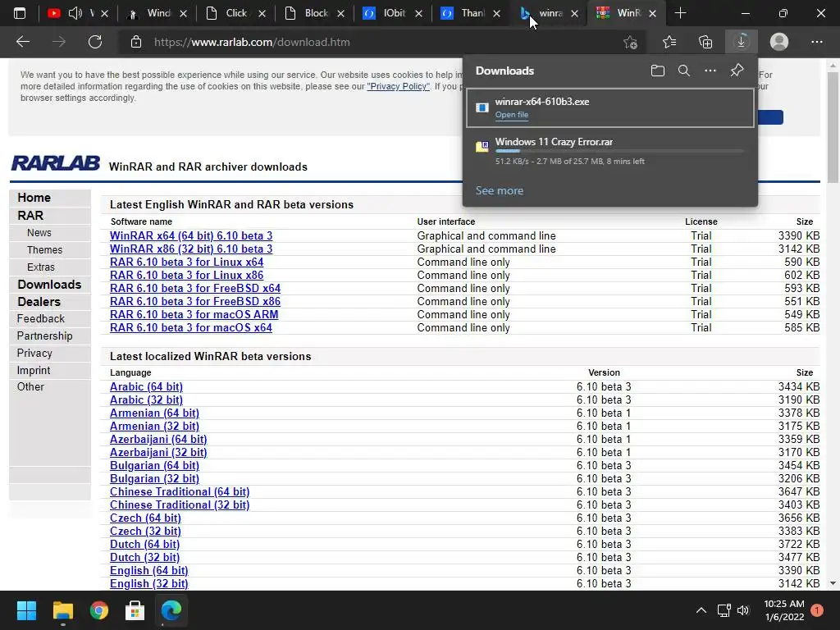Download RAR 6.10 beta 3 Linux x64
840x630 pixels.
(x=186, y=262)
